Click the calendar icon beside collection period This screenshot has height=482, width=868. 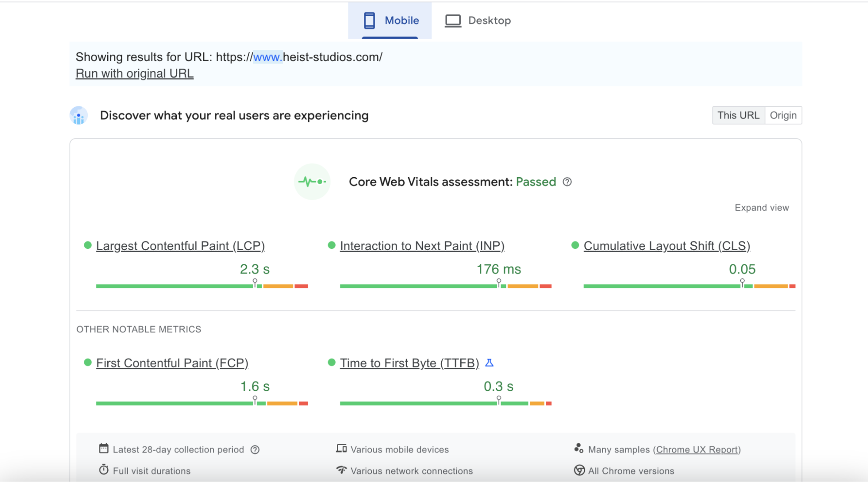point(103,449)
